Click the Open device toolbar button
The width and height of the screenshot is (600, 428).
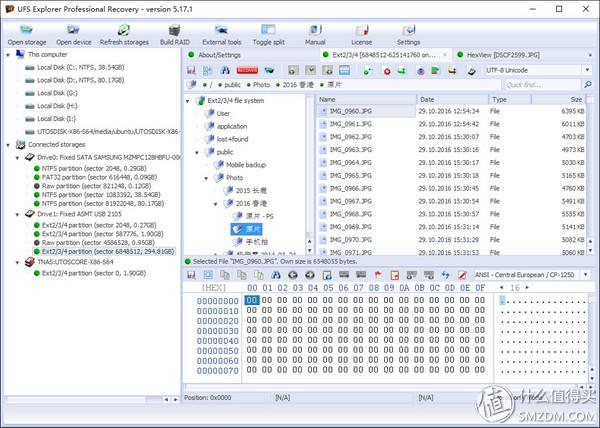point(73,35)
